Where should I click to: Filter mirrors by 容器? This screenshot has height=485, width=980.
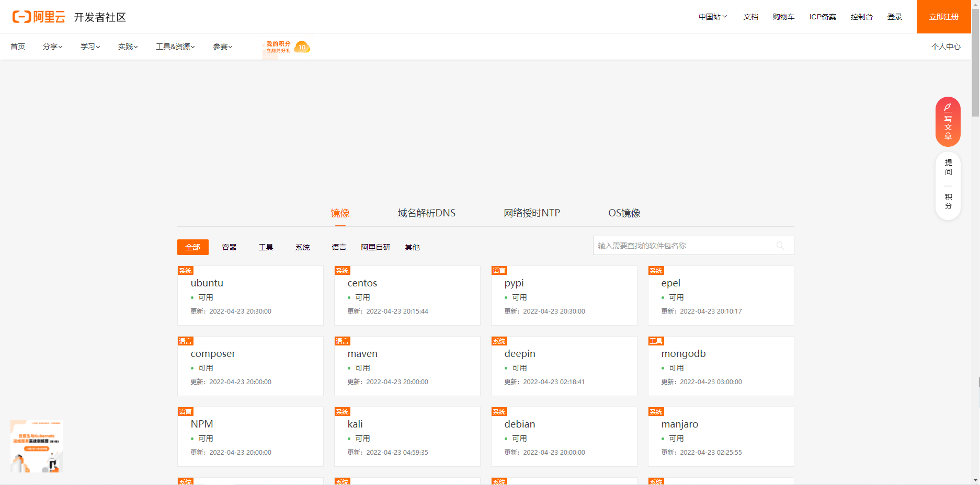[229, 247]
